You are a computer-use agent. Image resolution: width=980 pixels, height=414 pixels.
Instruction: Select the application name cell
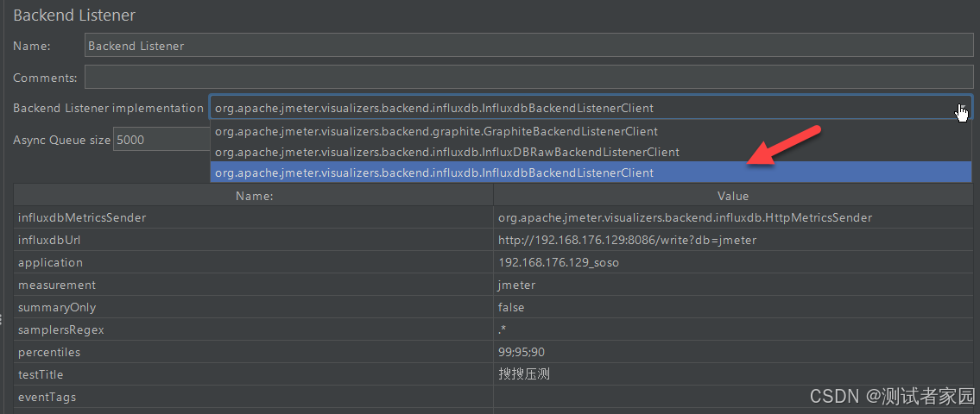click(x=254, y=262)
